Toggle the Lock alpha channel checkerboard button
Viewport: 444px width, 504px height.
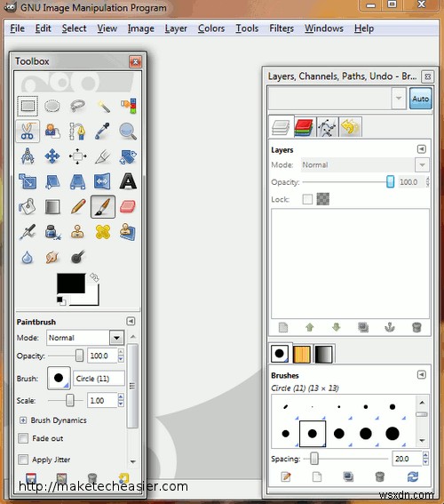[x=323, y=199]
